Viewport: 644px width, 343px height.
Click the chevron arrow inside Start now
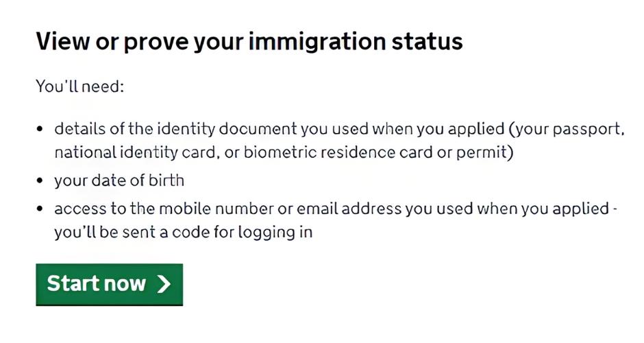[164, 284]
